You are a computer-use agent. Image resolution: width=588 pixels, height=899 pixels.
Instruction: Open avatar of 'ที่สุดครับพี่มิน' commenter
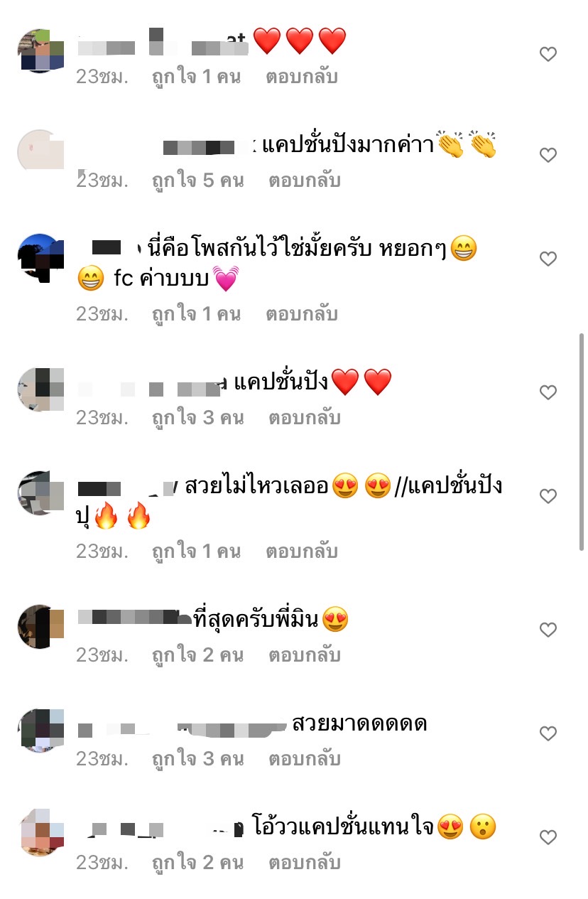coord(40,627)
